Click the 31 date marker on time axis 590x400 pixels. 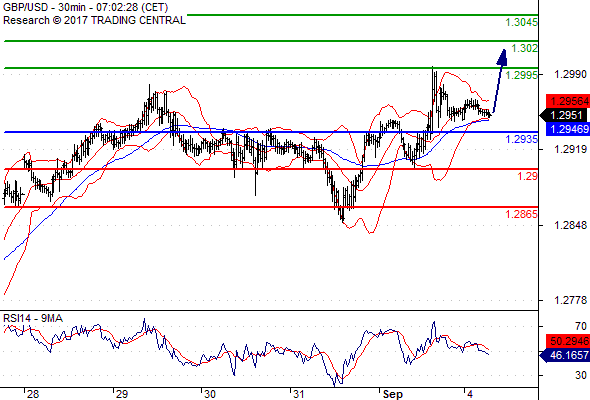point(298,394)
